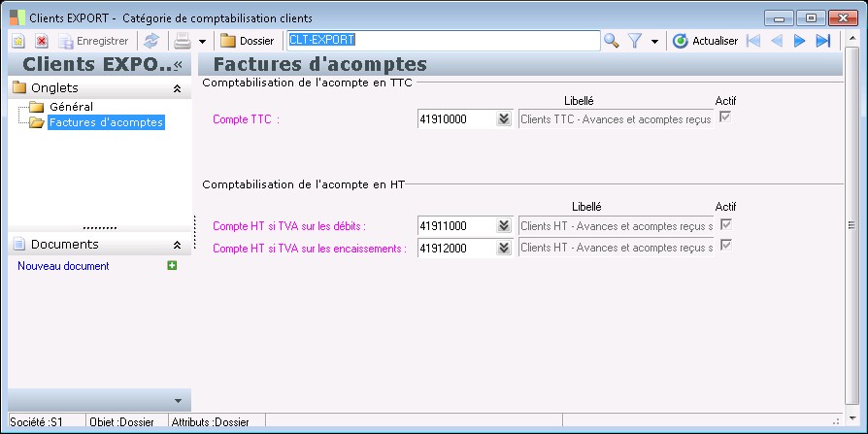The height and width of the screenshot is (434, 868).
Task: Go to the next record
Action: 799,41
